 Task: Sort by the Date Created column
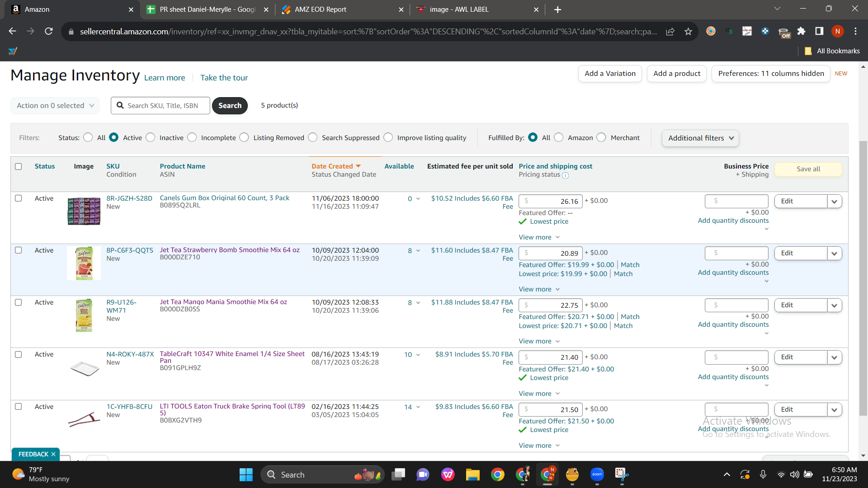(x=336, y=166)
